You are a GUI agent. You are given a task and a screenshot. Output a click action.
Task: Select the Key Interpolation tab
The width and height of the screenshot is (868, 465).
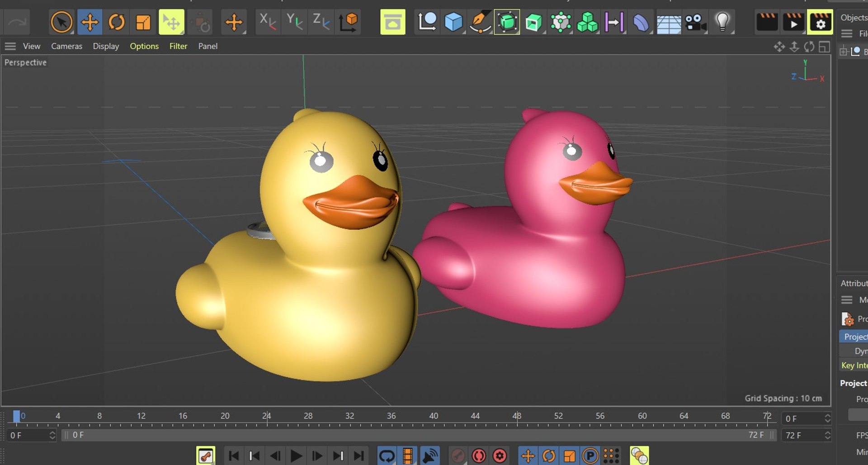[854, 365]
